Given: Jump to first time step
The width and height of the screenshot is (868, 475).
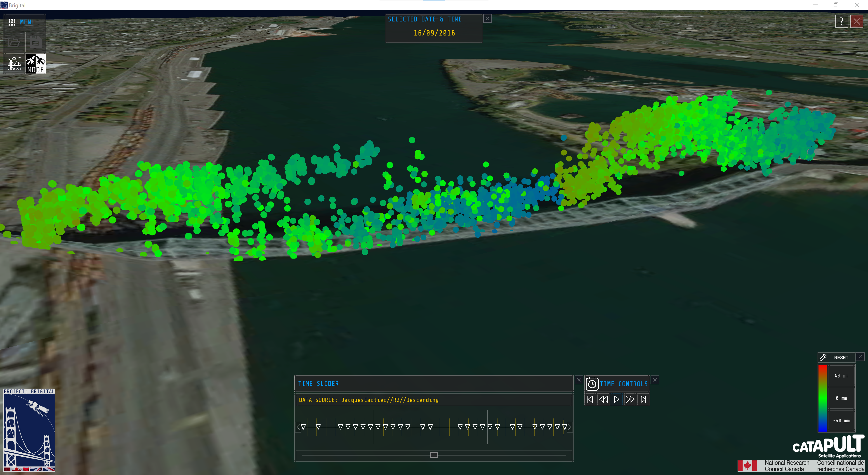Looking at the screenshot, I should pyautogui.click(x=590, y=399).
